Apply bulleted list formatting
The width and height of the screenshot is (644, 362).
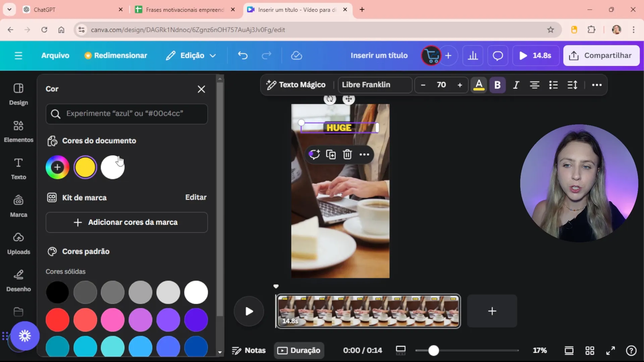(553, 85)
